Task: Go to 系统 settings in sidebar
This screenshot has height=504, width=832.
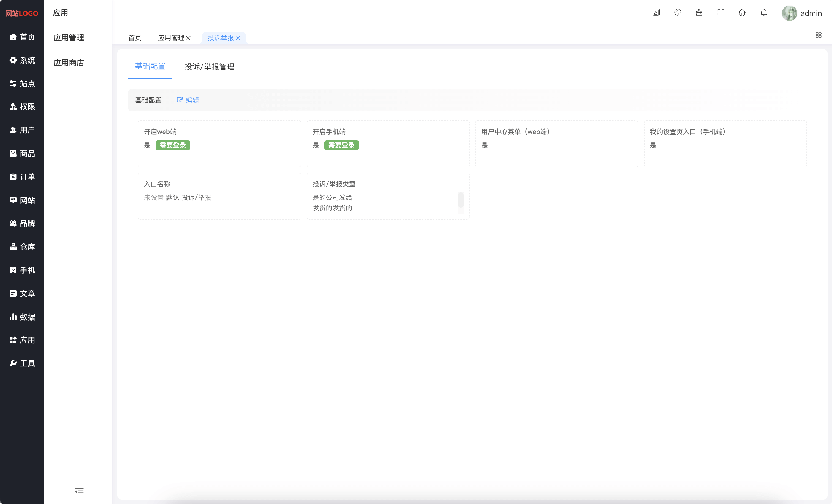Action: tap(22, 60)
